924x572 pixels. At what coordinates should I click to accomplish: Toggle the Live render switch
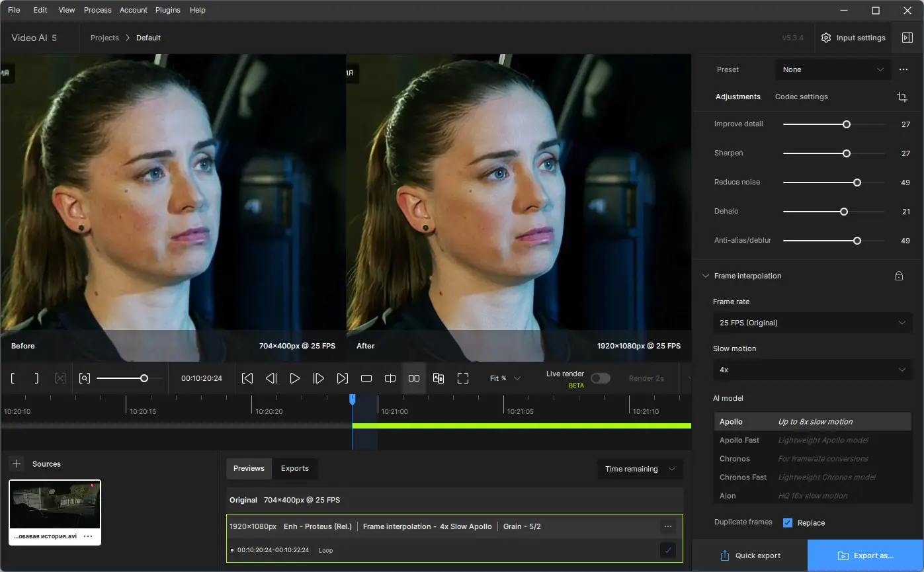[x=600, y=378]
